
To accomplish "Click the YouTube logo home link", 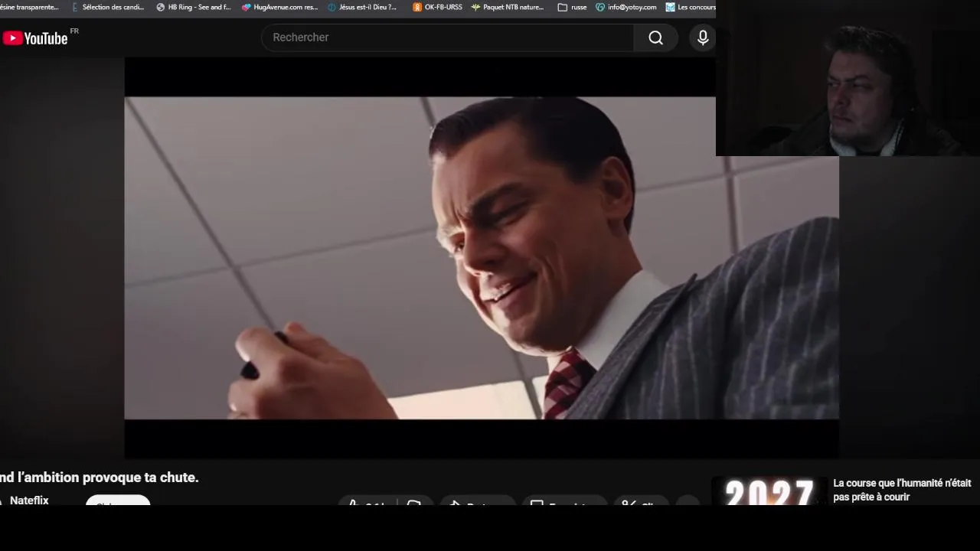I will (x=35, y=38).
